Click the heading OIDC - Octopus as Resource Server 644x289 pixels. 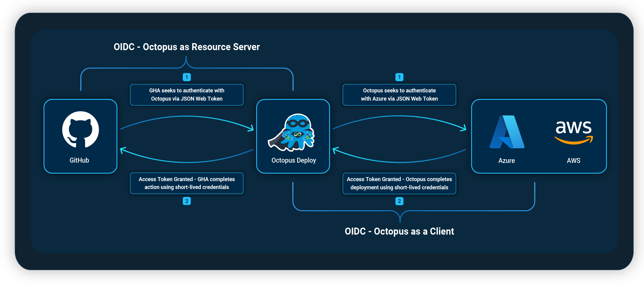click(186, 47)
